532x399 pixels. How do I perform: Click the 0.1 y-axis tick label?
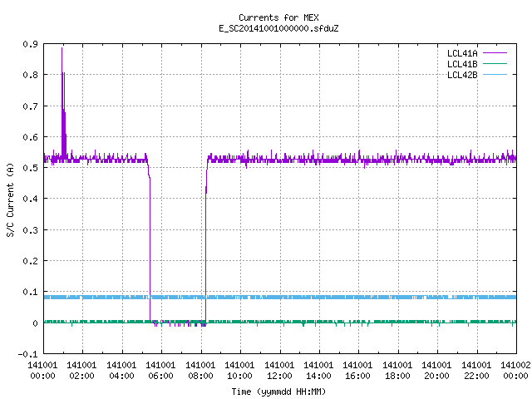point(31,292)
